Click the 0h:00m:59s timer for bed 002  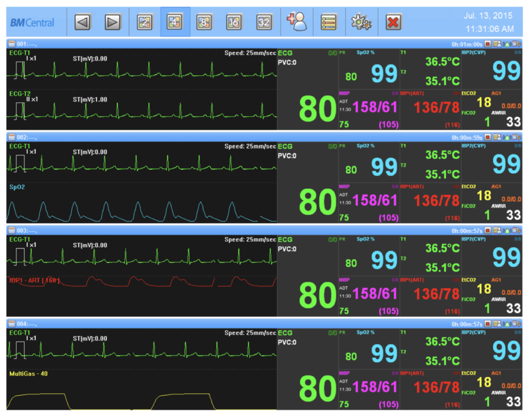coord(467,138)
